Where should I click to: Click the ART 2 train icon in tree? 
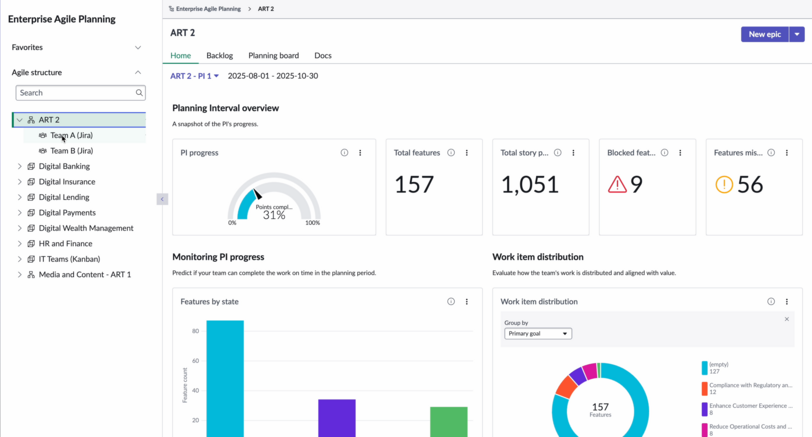tap(31, 120)
